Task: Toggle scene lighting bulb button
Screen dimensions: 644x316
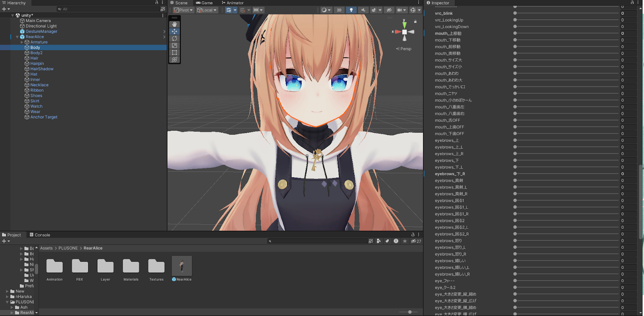Action: [x=351, y=10]
